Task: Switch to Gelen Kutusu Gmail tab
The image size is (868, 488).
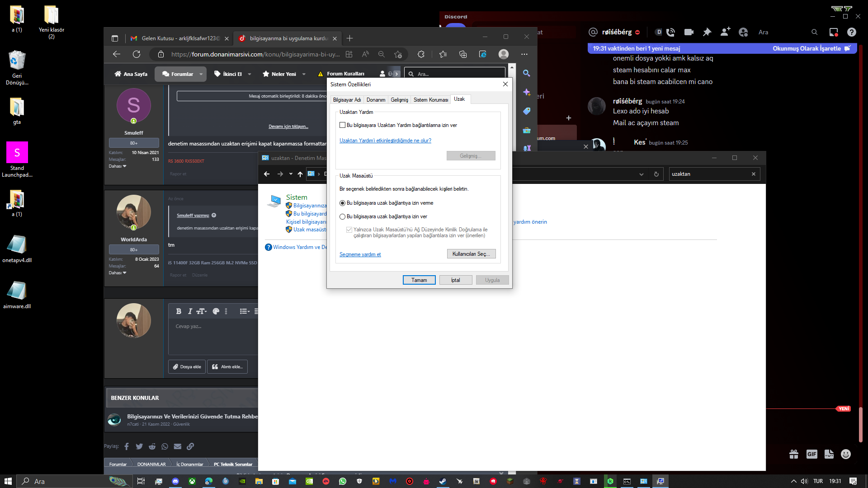Action: pyautogui.click(x=179, y=38)
